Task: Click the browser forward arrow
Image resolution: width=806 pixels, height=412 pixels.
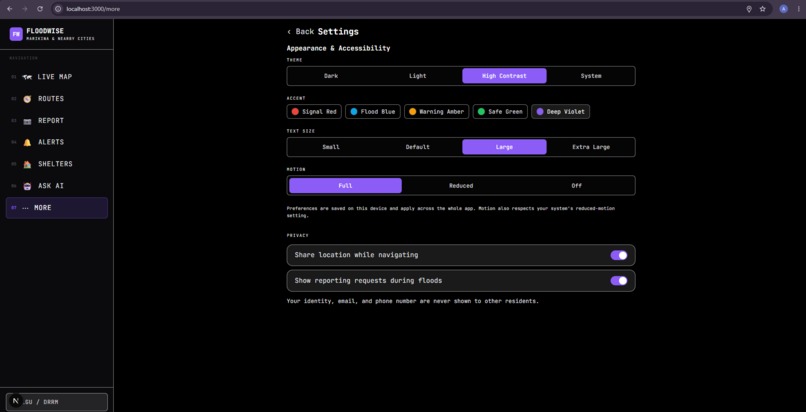Action: (x=25, y=9)
